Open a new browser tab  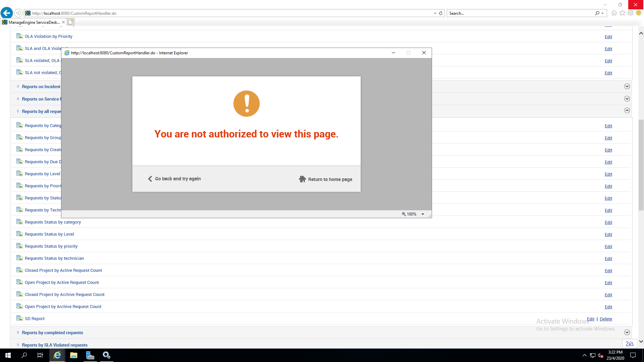pos(70,22)
